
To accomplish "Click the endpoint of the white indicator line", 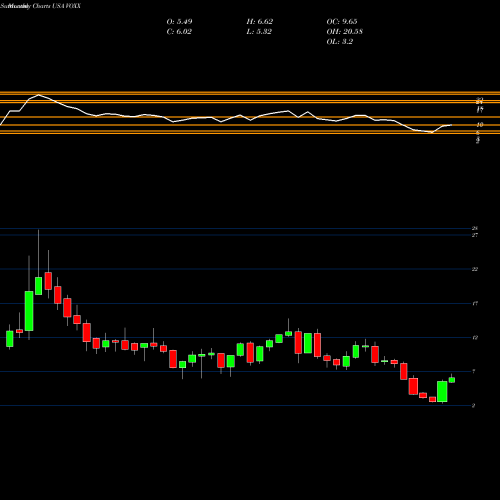I will (x=452, y=125).
